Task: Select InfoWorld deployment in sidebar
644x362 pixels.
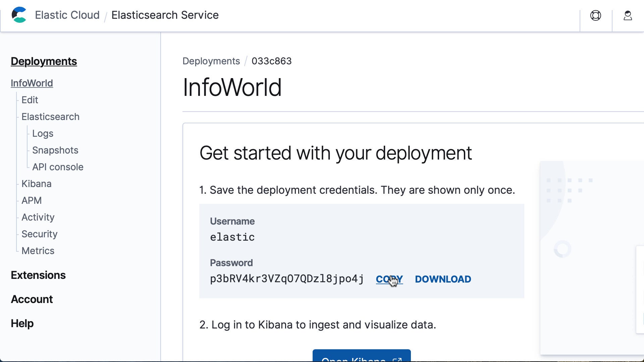Action: tap(32, 83)
